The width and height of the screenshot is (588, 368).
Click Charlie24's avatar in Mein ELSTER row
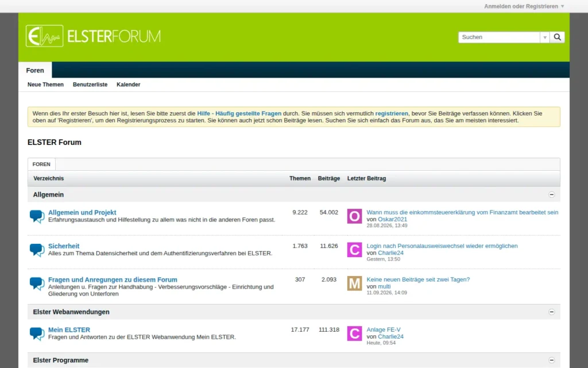(354, 333)
